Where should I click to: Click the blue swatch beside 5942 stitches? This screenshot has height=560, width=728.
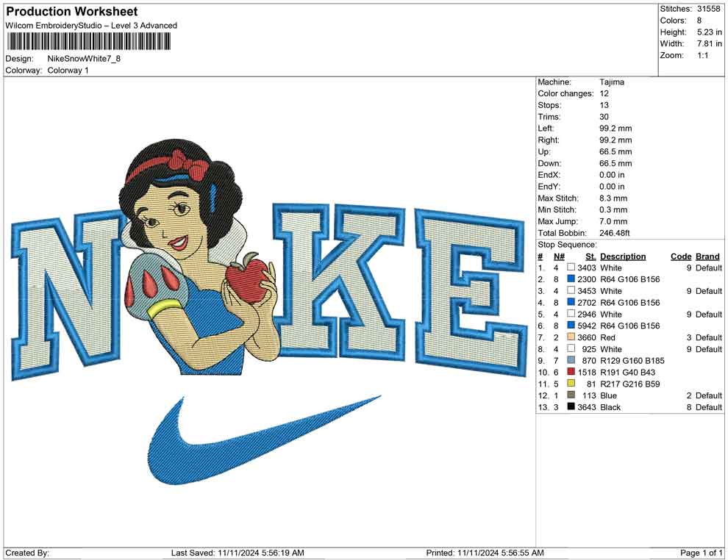pyautogui.click(x=571, y=326)
